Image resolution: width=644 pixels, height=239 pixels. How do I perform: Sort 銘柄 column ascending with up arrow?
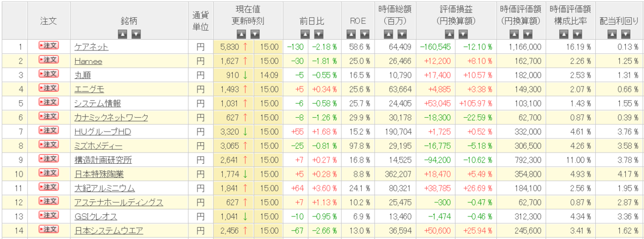(x=122, y=34)
